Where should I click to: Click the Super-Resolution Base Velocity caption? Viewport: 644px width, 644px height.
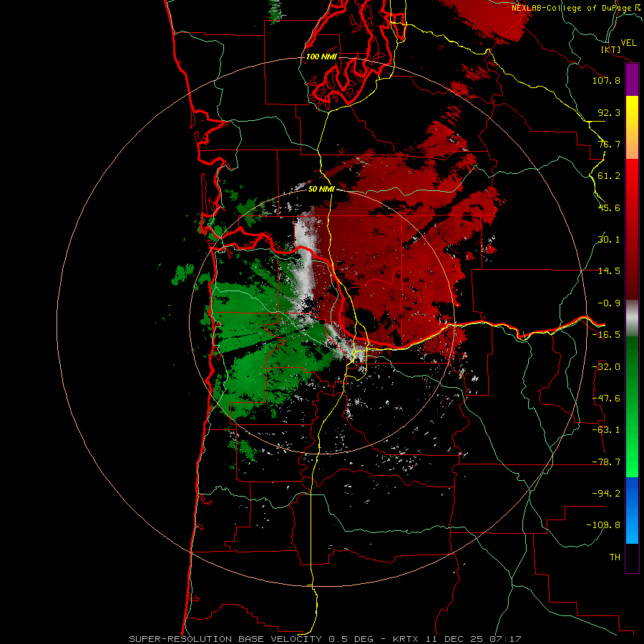pos(326,639)
